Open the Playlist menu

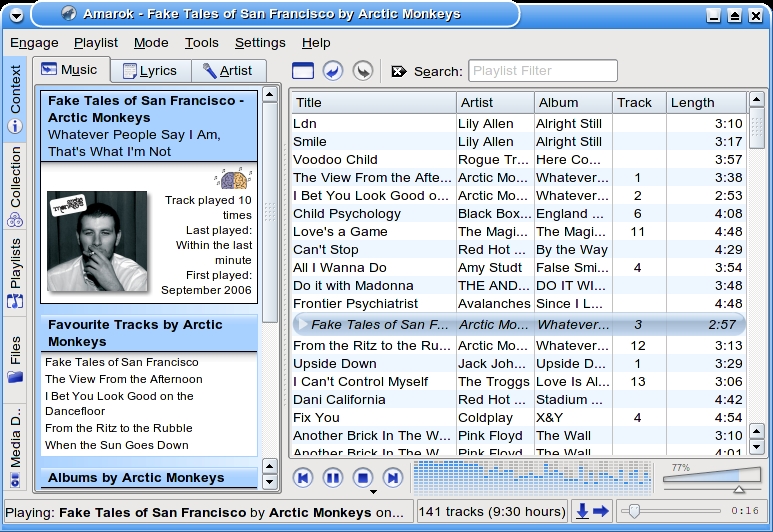tap(95, 43)
